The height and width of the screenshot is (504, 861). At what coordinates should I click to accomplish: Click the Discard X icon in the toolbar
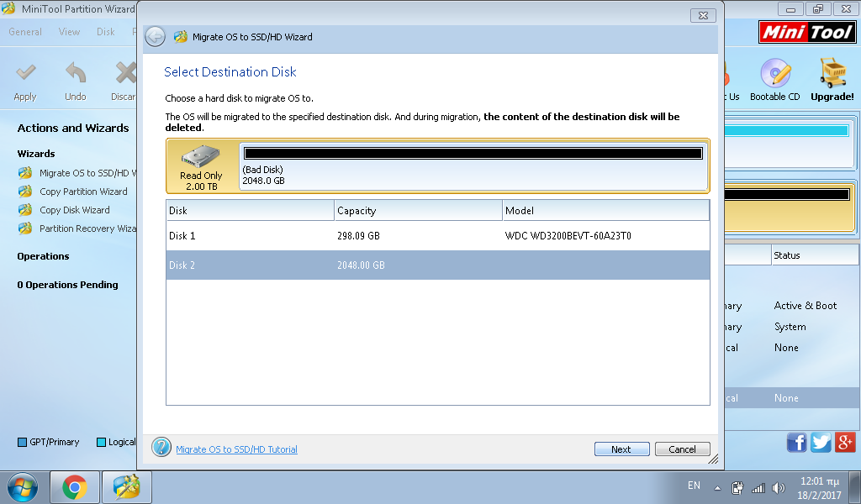click(126, 72)
